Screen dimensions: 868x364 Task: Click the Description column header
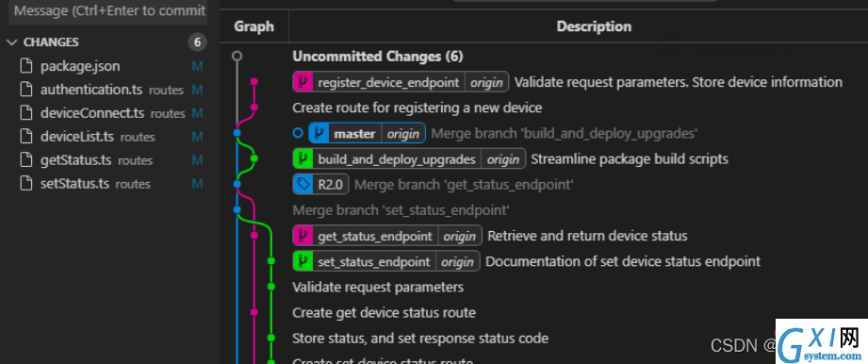pos(594,26)
